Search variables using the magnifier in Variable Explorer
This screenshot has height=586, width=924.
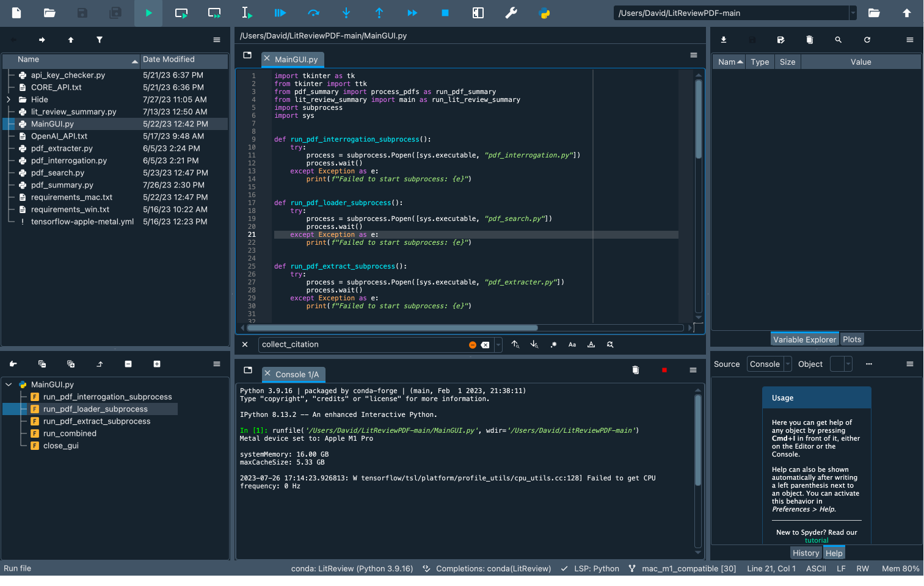pyautogui.click(x=838, y=40)
